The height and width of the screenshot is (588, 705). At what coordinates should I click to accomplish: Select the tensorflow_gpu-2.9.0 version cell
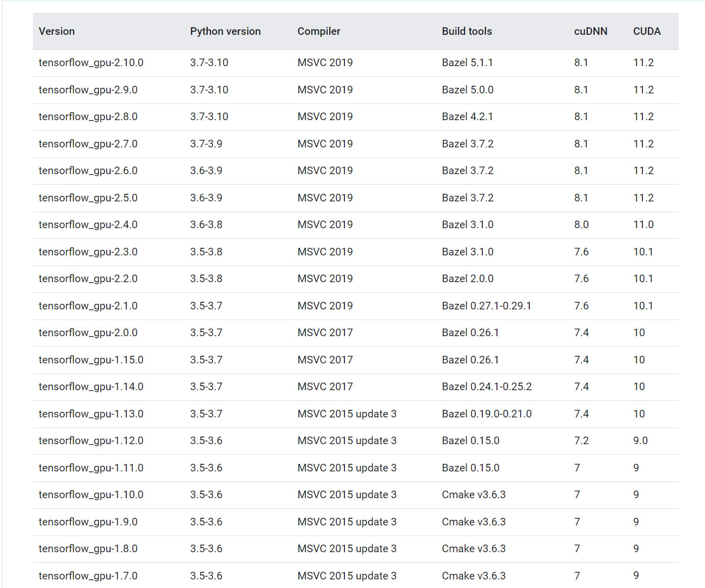[x=88, y=90]
